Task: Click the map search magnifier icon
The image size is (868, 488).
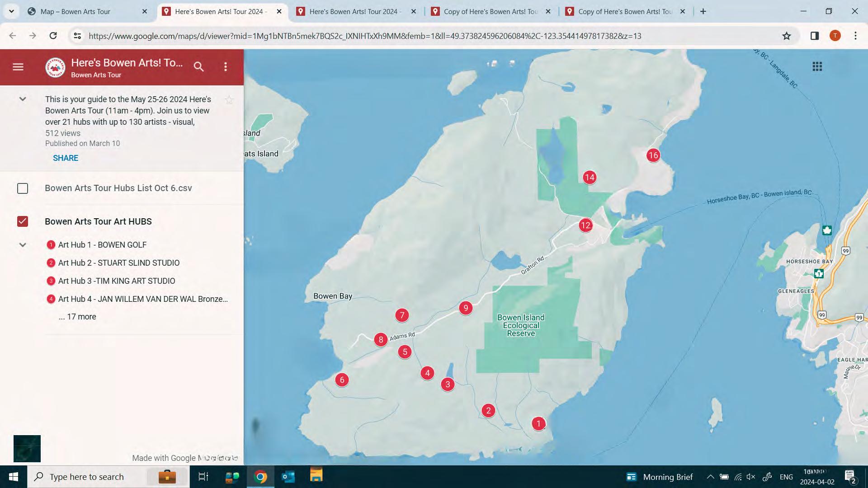Action: 198,67
